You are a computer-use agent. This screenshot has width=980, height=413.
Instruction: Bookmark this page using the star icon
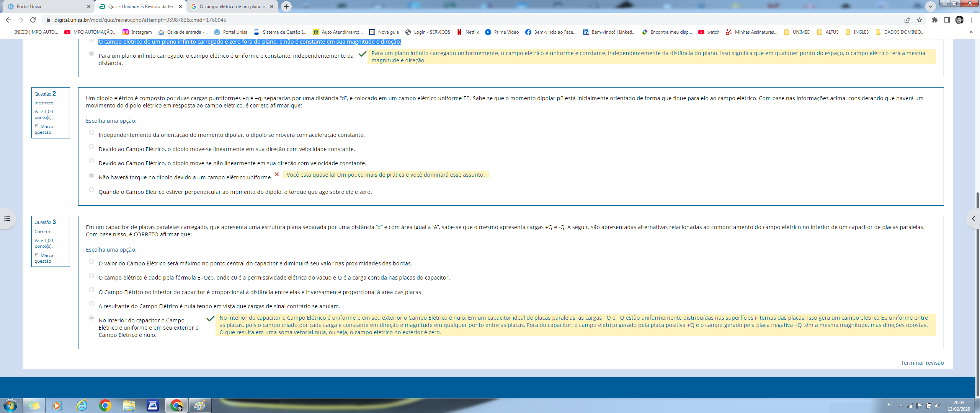tap(920, 20)
